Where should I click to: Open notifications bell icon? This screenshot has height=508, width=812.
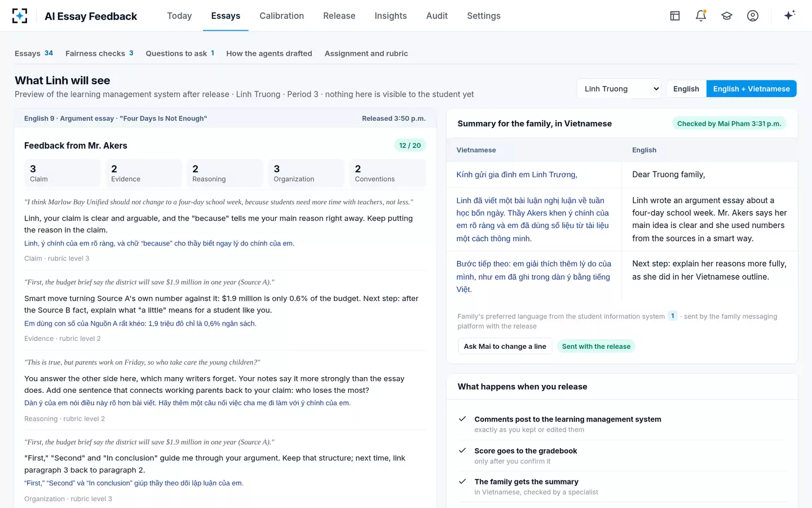point(701,16)
